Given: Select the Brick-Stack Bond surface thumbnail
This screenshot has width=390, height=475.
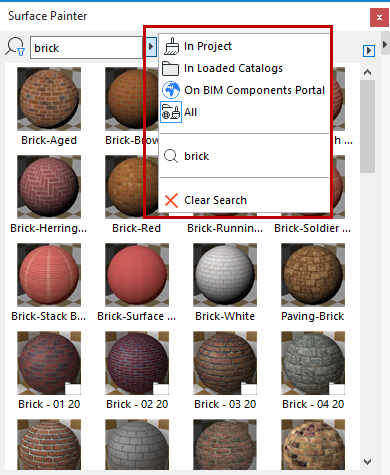Looking at the screenshot, I should pyautogui.click(x=49, y=275).
